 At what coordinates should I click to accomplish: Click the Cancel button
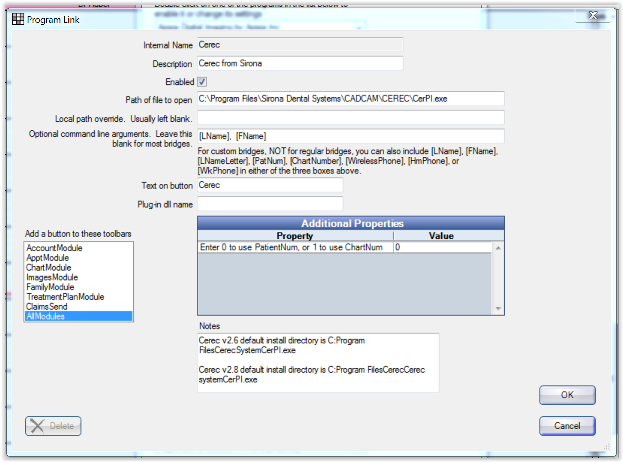567,426
